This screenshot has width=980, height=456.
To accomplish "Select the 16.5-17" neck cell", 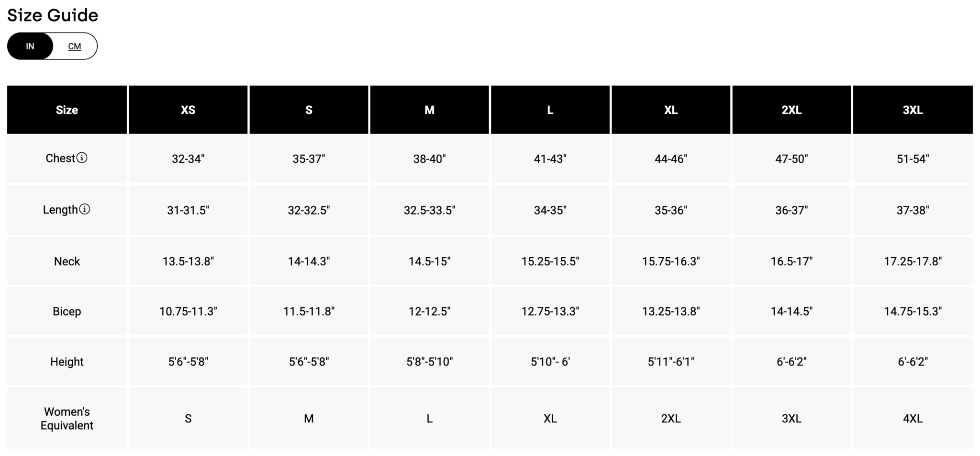I will (x=791, y=261).
